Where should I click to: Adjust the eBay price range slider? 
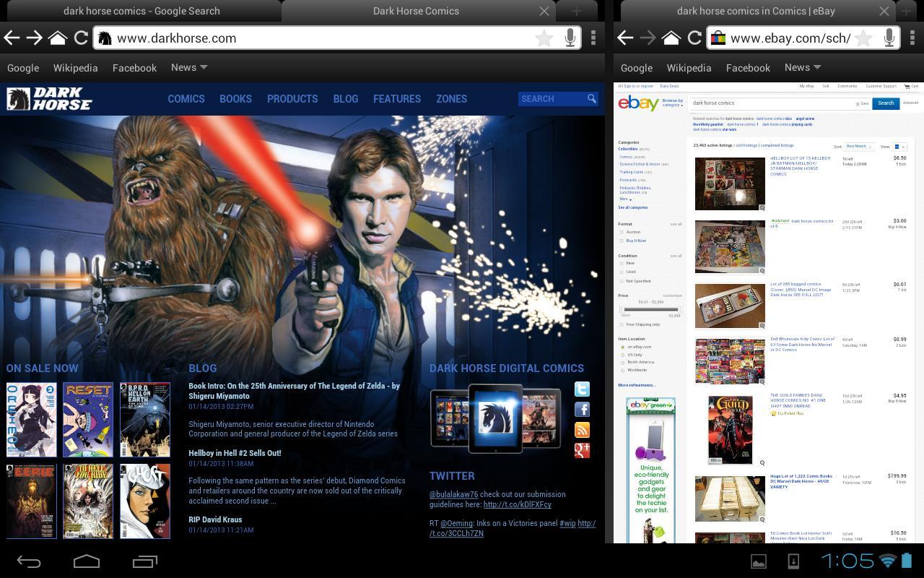point(650,309)
